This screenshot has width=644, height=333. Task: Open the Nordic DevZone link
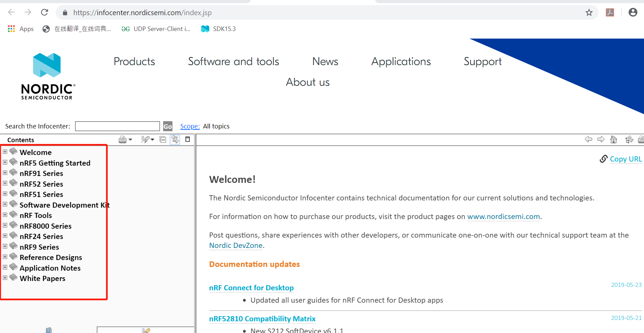(236, 245)
